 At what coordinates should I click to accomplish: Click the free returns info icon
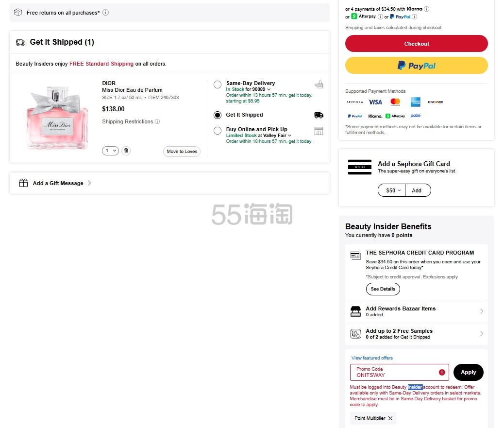coord(105,13)
